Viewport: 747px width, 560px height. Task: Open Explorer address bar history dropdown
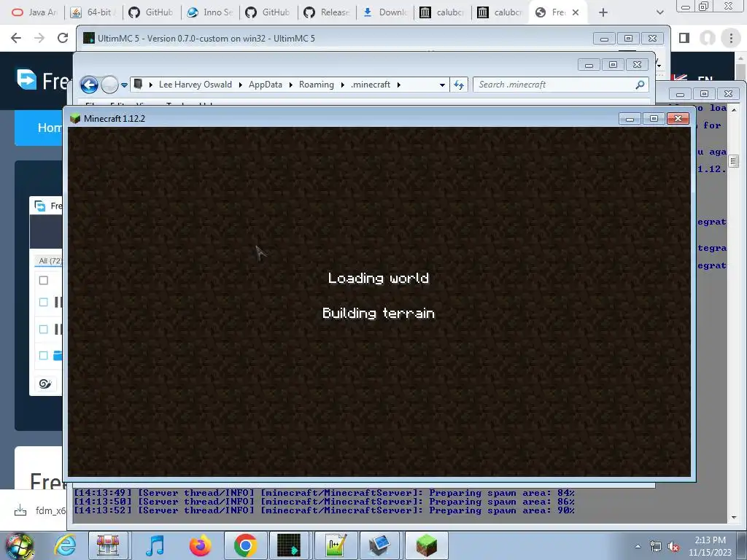pyautogui.click(x=442, y=85)
